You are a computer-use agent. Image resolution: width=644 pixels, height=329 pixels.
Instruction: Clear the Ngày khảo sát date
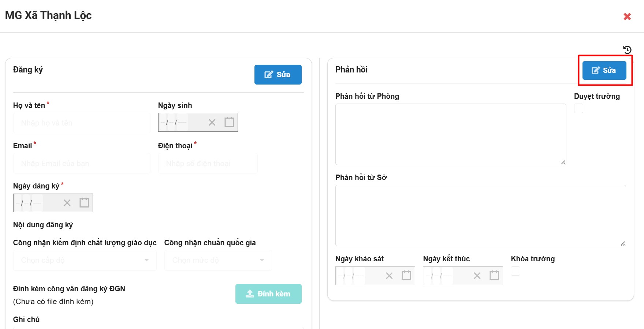coord(389,276)
